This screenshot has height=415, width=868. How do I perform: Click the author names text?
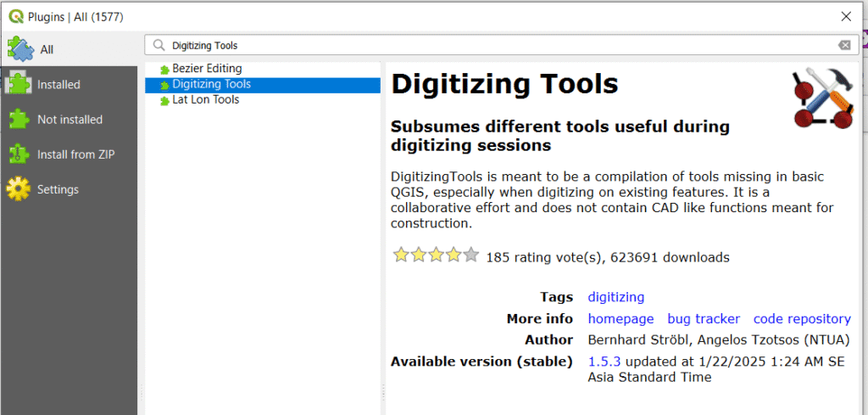click(x=719, y=339)
